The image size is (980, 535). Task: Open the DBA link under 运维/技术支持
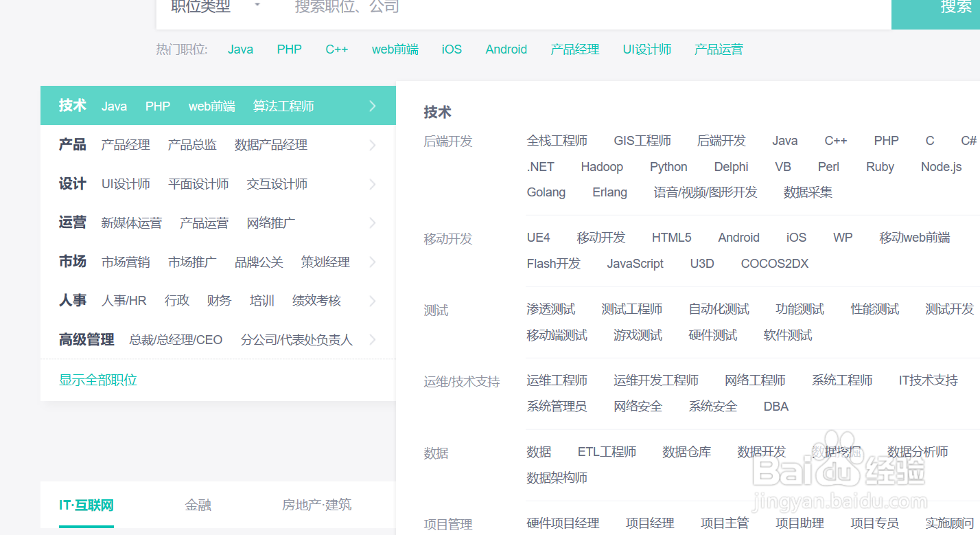775,406
